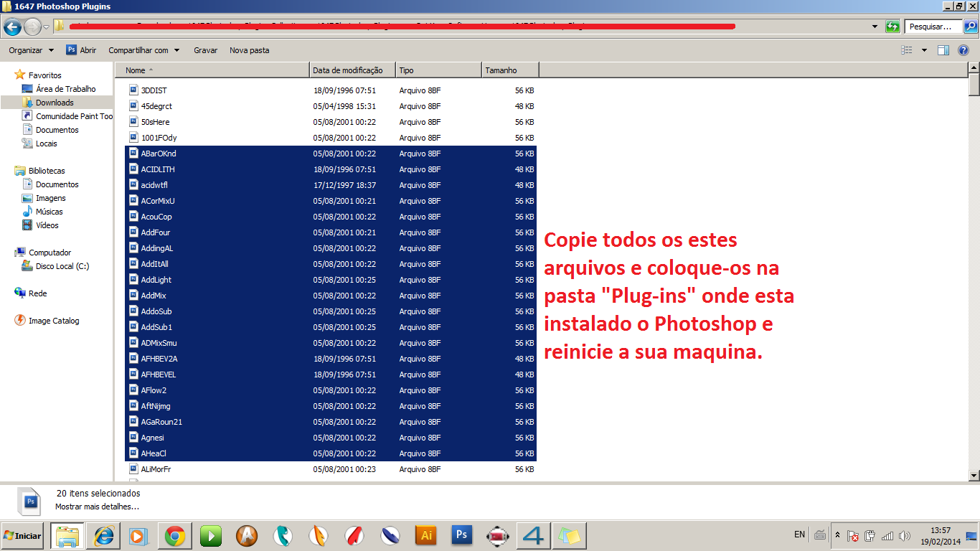
Task: Click the file icon beside 3DDIST
Action: tap(133, 90)
